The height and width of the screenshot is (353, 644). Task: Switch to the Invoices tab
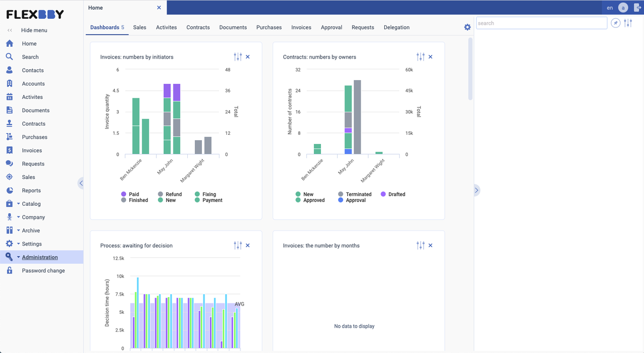click(301, 27)
